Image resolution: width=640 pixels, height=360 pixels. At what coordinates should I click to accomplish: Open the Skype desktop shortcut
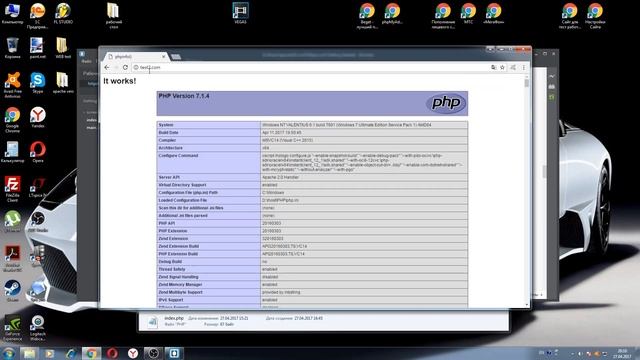(38, 82)
